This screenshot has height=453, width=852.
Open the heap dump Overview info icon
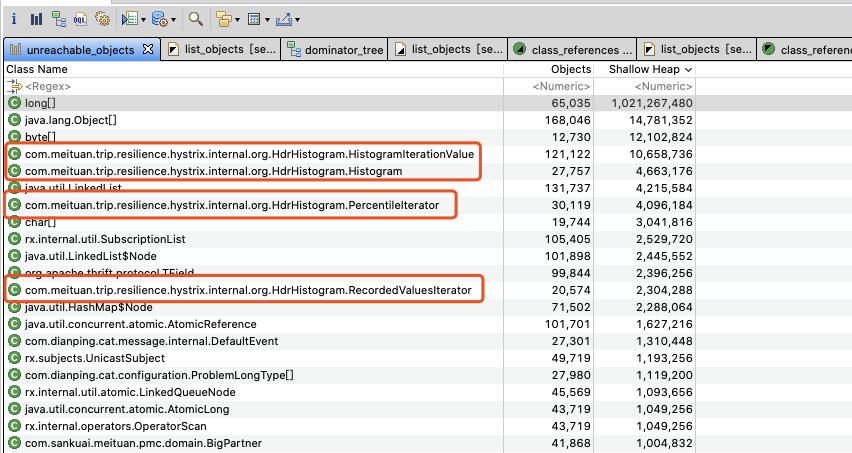pos(14,20)
